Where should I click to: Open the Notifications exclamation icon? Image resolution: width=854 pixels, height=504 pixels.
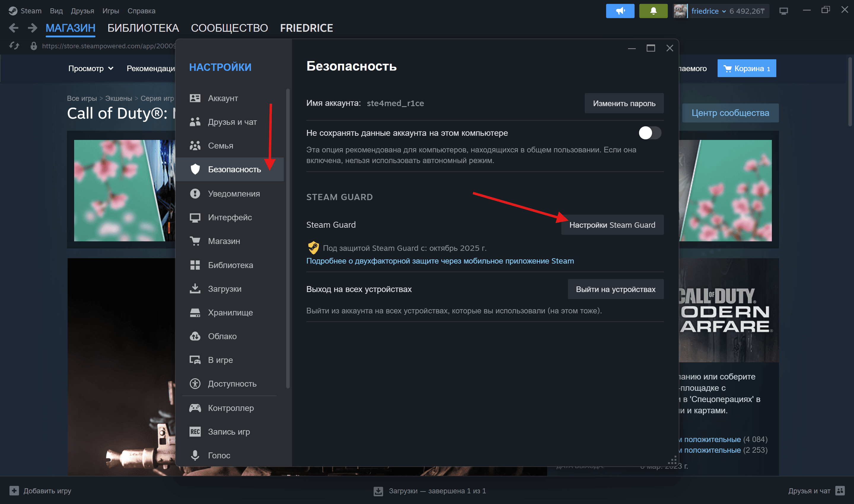195,194
